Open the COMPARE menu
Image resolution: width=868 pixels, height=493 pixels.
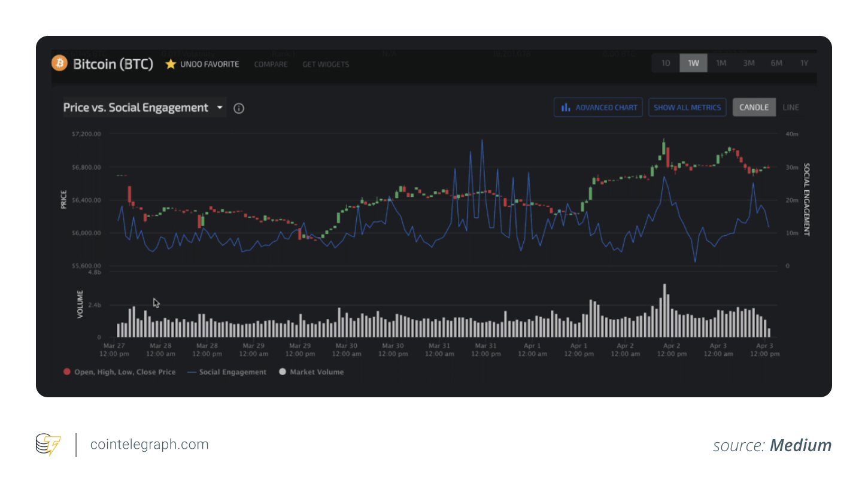click(271, 65)
